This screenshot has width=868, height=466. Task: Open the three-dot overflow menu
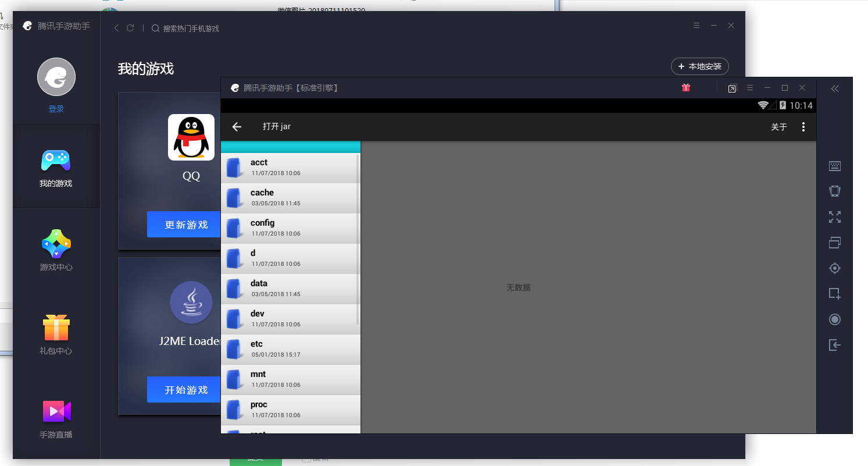[x=803, y=127]
